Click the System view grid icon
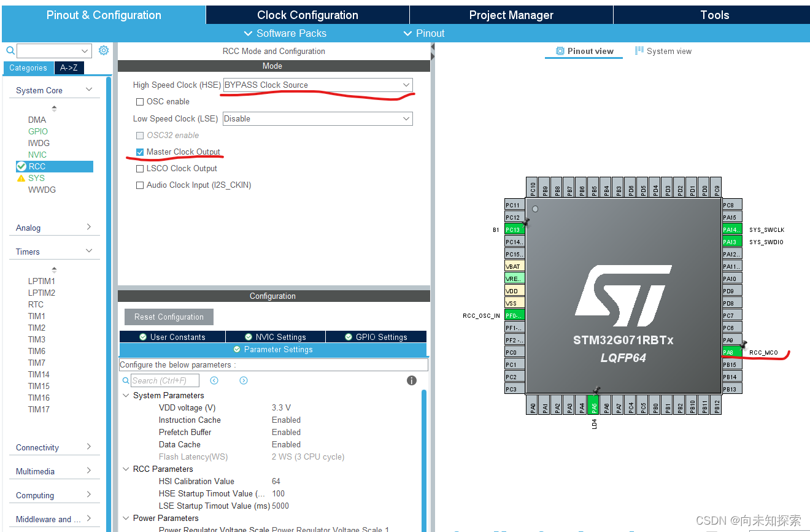 [x=639, y=51]
